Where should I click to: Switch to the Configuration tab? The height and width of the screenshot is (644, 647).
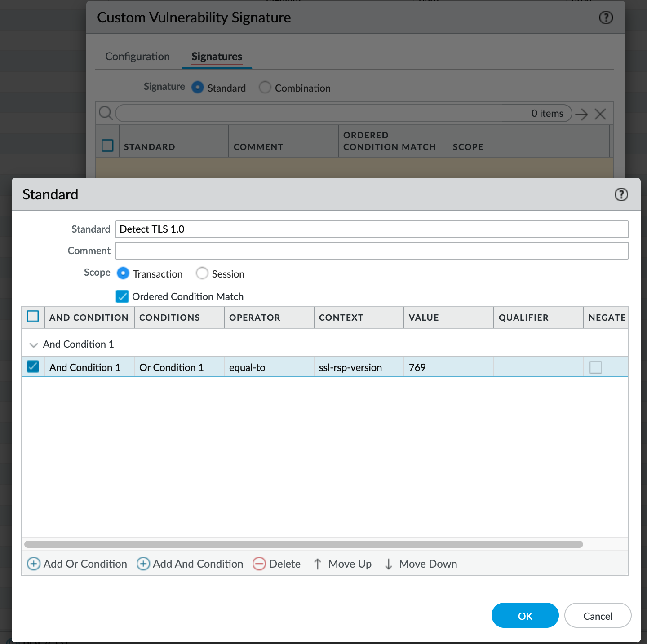[x=137, y=57]
